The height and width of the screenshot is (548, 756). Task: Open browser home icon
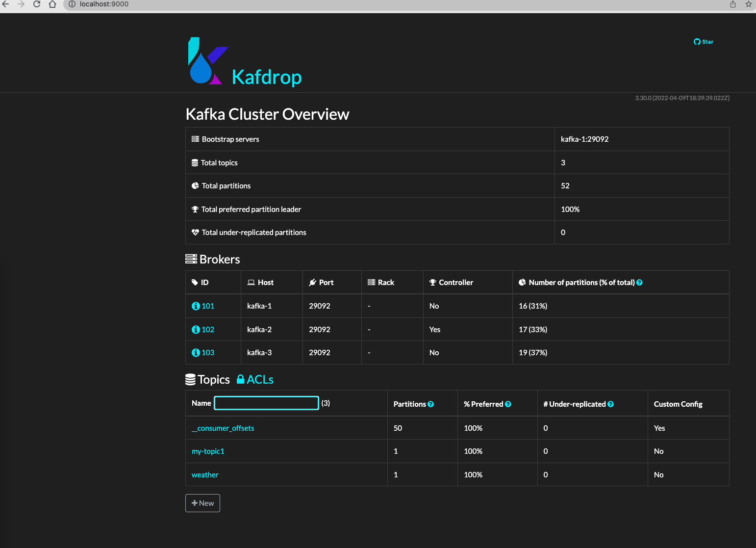click(x=52, y=4)
